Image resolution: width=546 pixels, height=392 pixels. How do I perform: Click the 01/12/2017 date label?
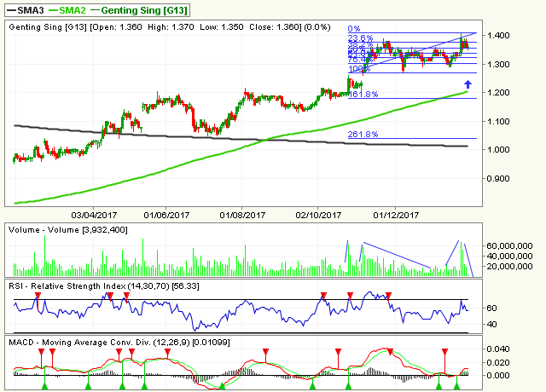[396, 216]
